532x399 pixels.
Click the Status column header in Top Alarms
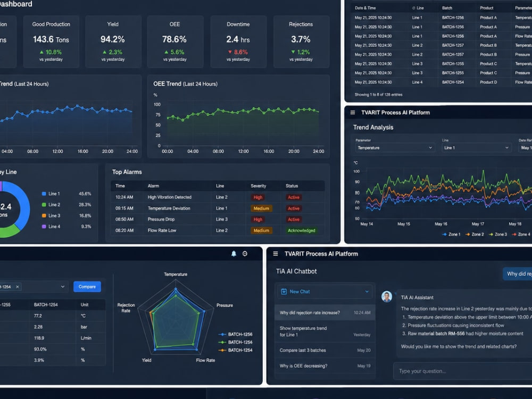[x=292, y=186]
